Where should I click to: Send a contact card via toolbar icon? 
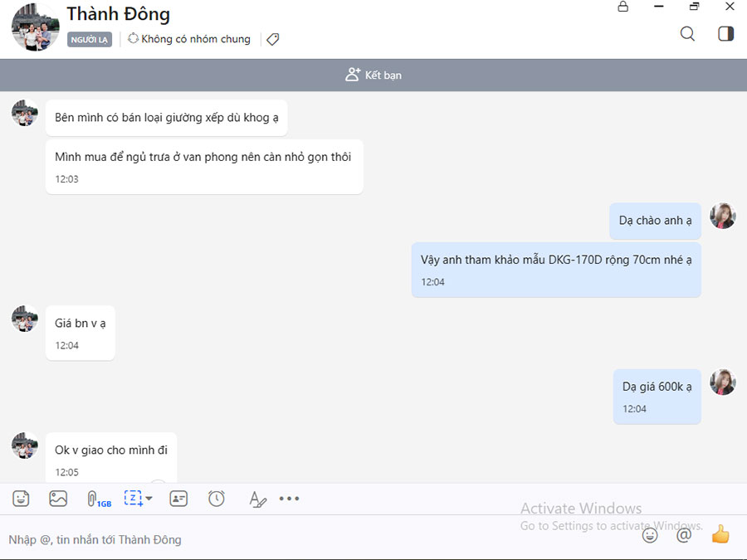point(178,499)
